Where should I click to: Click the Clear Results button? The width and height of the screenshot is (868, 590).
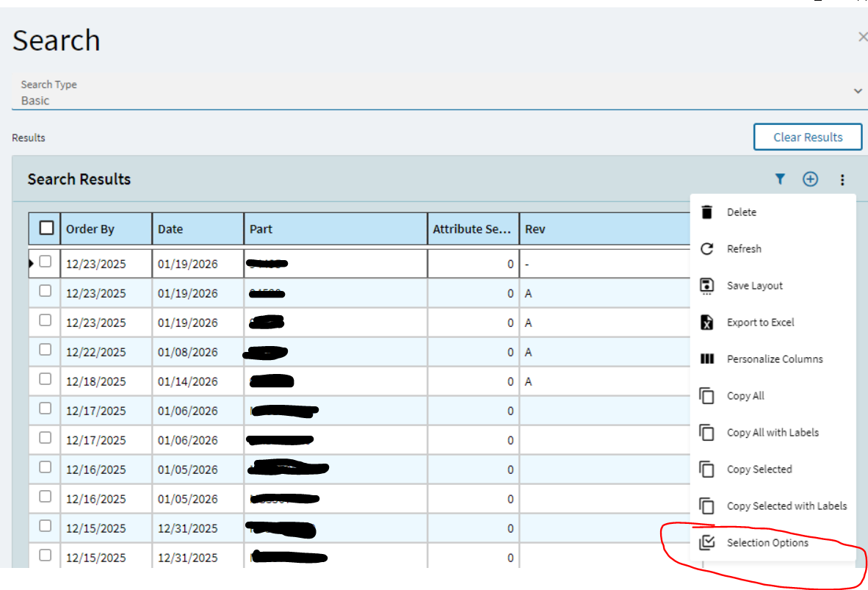(x=808, y=137)
